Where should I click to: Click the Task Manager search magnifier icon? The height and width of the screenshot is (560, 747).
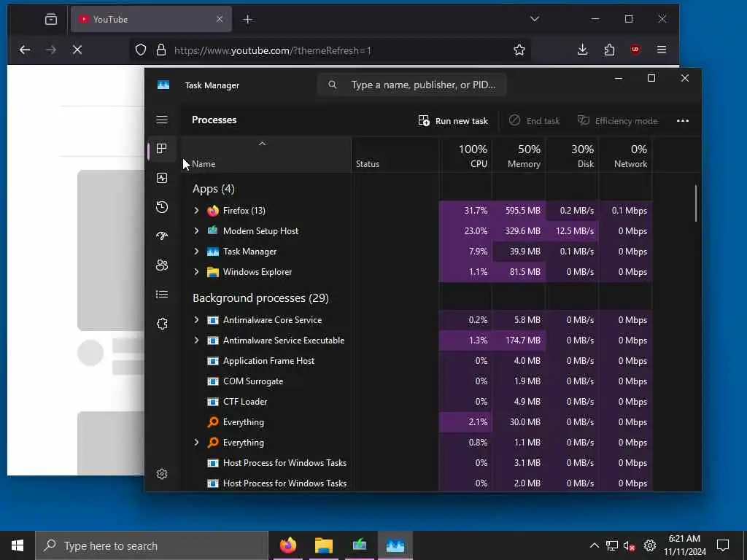pyautogui.click(x=333, y=85)
